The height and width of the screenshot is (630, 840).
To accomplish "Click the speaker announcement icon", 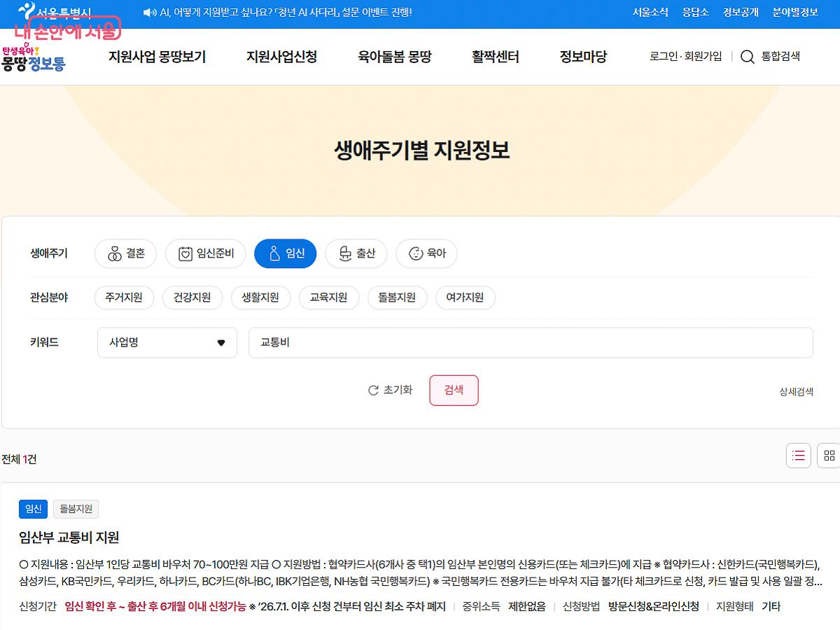I will pos(149,12).
